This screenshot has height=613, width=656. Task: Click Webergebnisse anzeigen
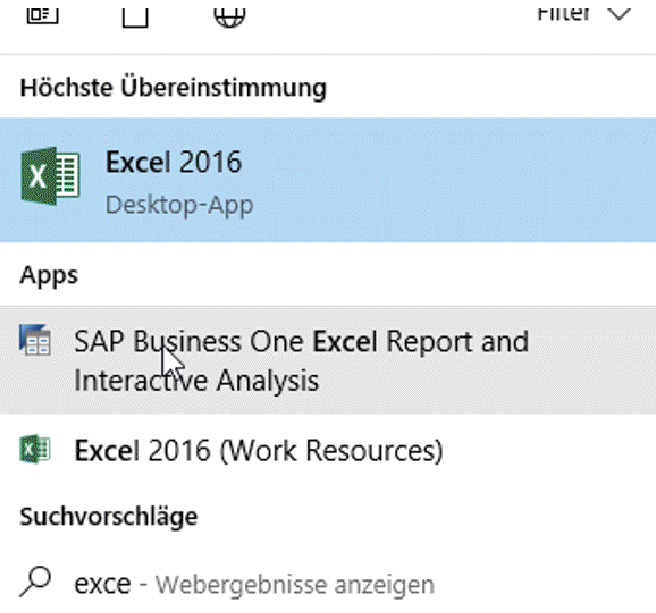tap(295, 584)
